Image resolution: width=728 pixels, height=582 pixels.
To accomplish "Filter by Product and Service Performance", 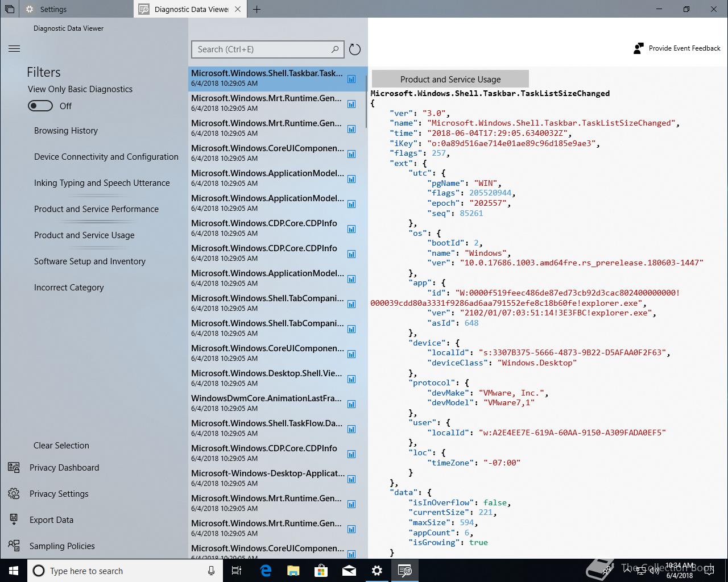I will (96, 209).
